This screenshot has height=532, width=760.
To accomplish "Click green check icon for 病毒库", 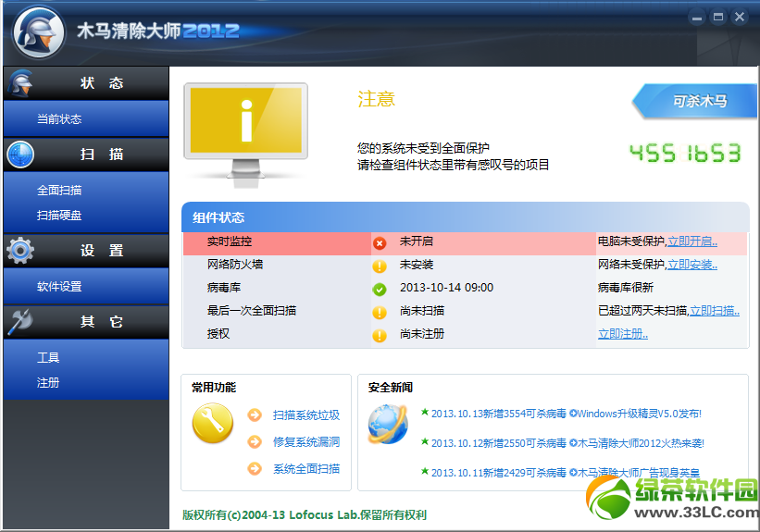I will point(380,290).
